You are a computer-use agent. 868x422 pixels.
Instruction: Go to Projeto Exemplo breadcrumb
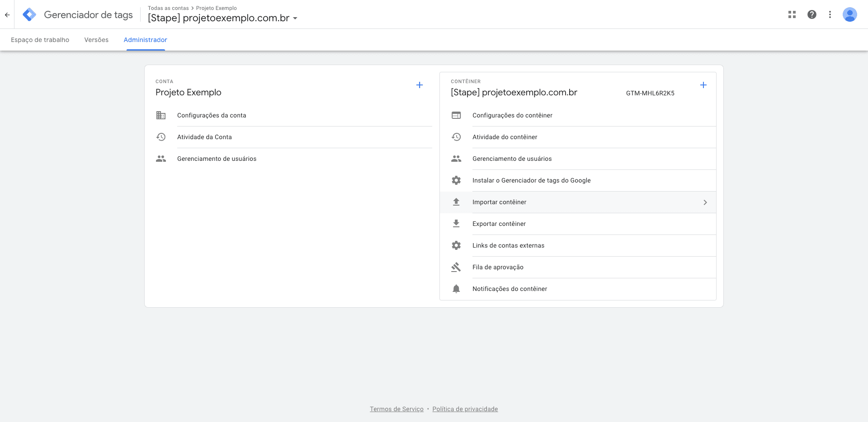click(217, 8)
